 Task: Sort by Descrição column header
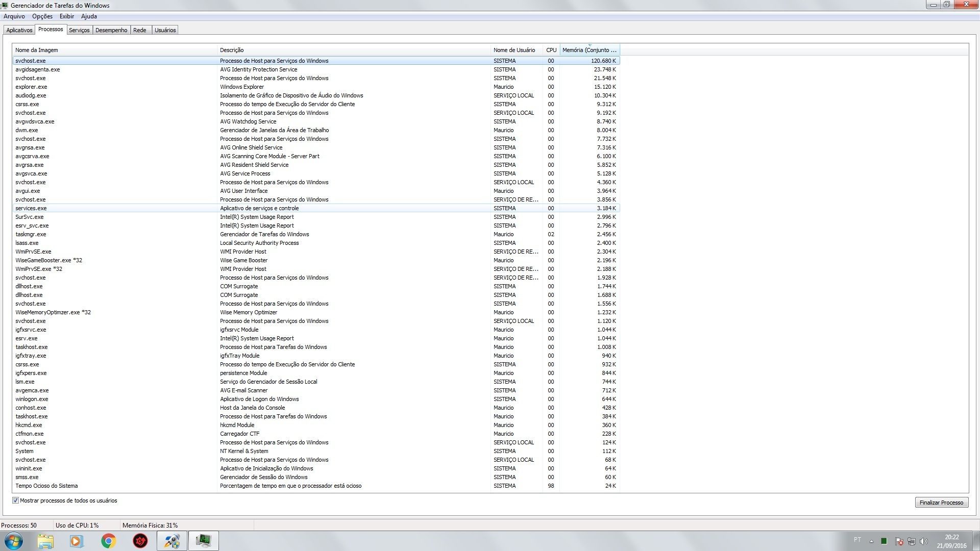tap(354, 50)
